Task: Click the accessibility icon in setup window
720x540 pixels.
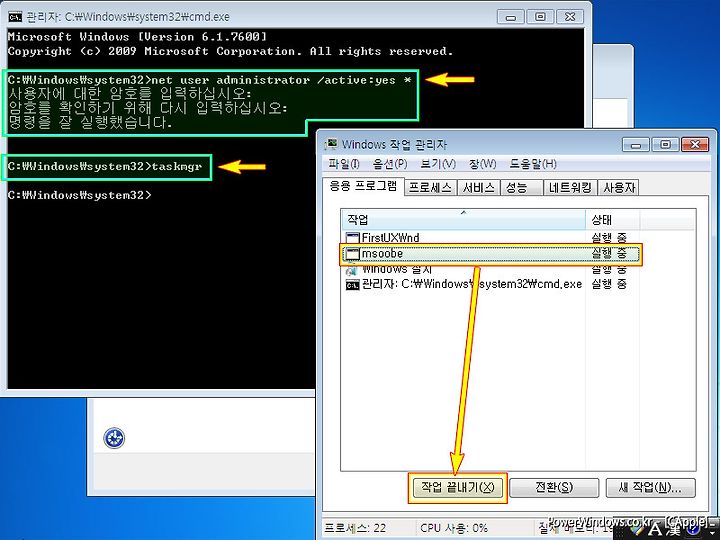Action: [x=114, y=438]
